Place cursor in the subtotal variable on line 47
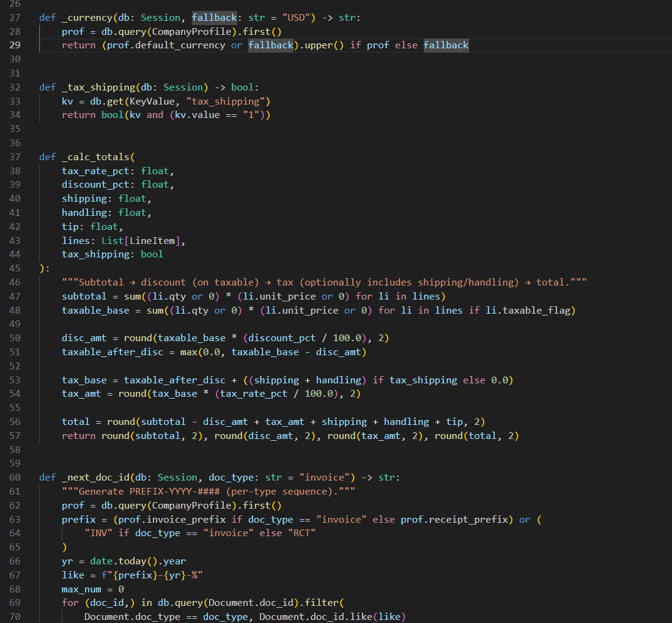The height and width of the screenshot is (623, 672). 83,296
